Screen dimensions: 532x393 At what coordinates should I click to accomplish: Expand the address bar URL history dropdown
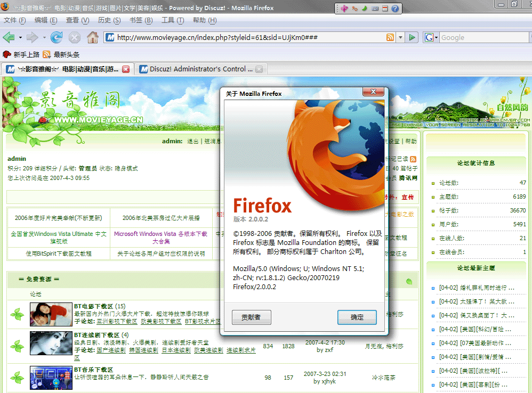[400, 37]
